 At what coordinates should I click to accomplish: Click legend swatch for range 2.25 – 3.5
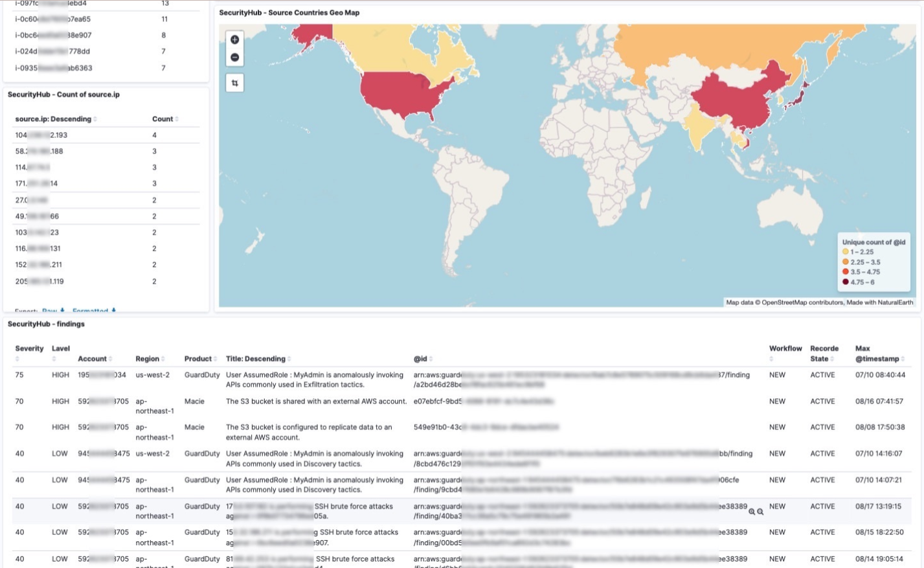[x=846, y=262]
